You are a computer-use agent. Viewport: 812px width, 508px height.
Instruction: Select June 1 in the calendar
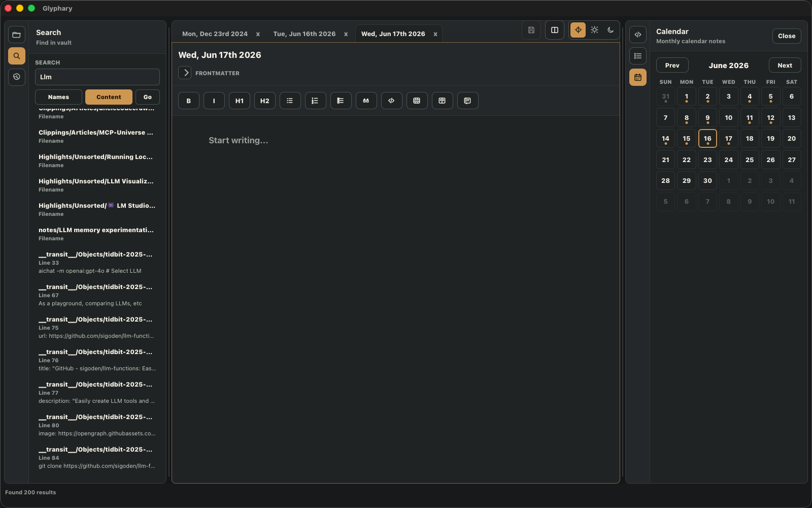tap(686, 97)
